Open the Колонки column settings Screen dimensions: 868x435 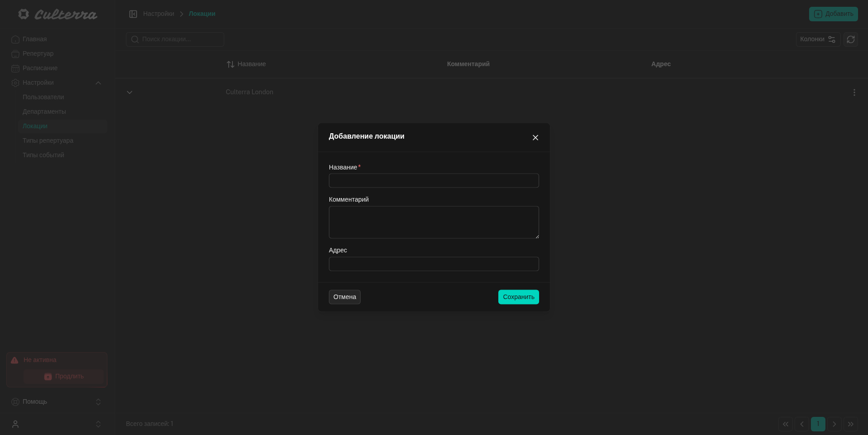click(x=818, y=39)
